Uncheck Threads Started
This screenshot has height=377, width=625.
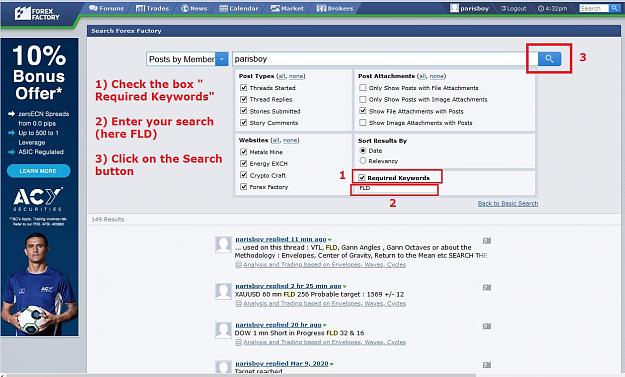coord(244,88)
